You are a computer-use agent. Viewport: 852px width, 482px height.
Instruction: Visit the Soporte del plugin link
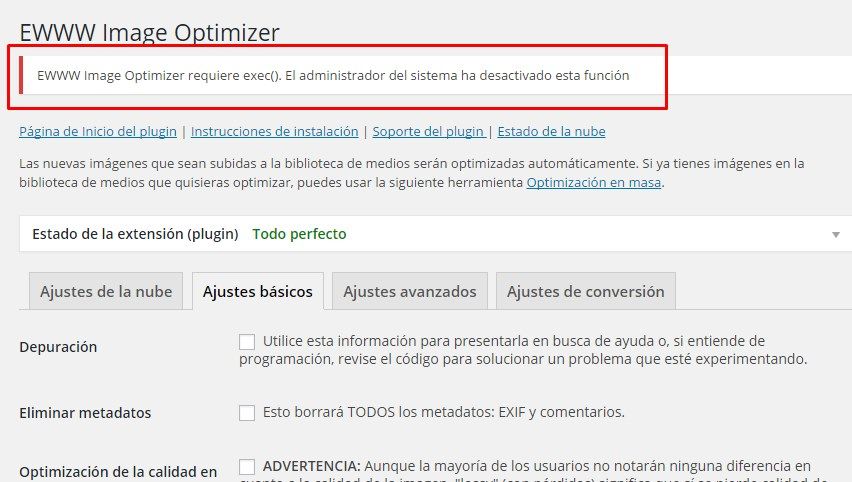(x=429, y=132)
